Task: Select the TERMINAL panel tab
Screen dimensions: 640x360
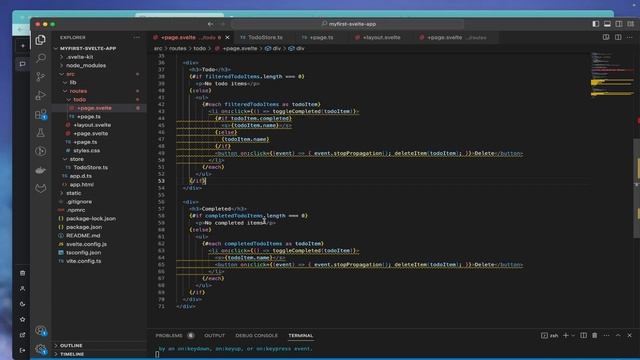Action: 300,335
